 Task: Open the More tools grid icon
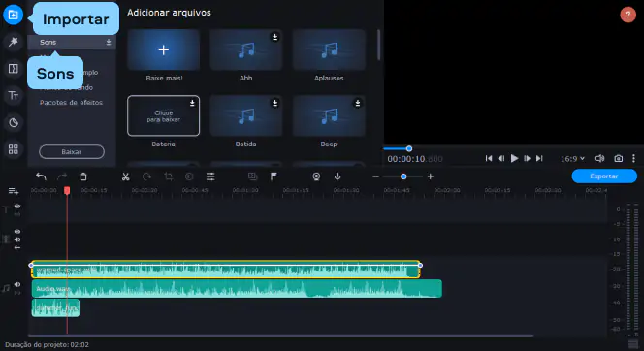[x=14, y=149]
